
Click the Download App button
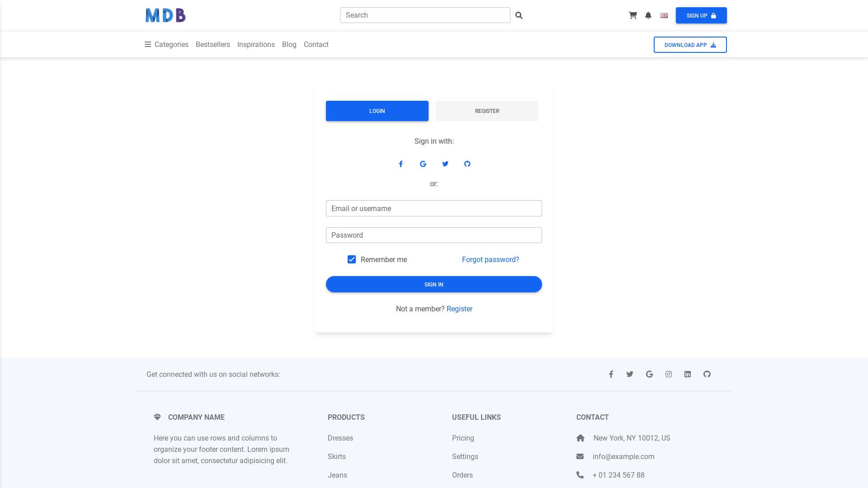coord(690,45)
